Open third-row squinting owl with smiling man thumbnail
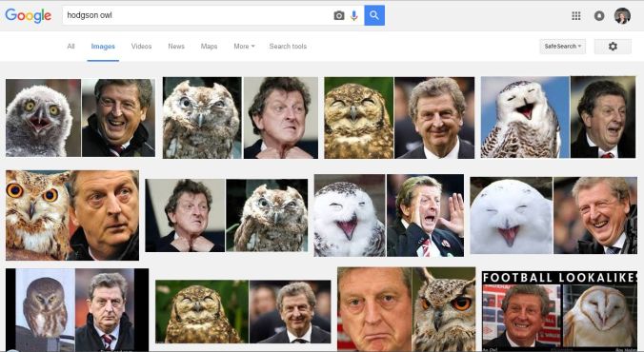 tap(243, 312)
